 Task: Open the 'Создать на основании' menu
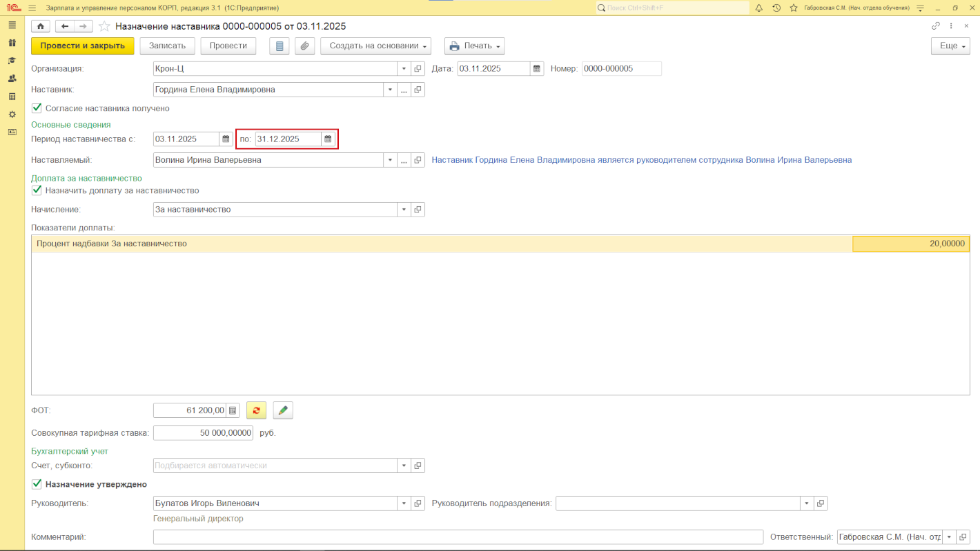pyautogui.click(x=375, y=46)
